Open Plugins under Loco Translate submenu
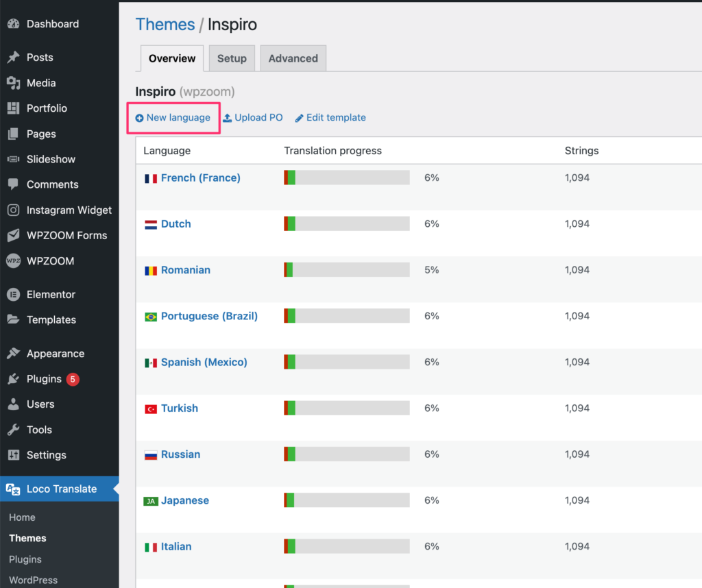702x588 pixels. click(x=25, y=559)
